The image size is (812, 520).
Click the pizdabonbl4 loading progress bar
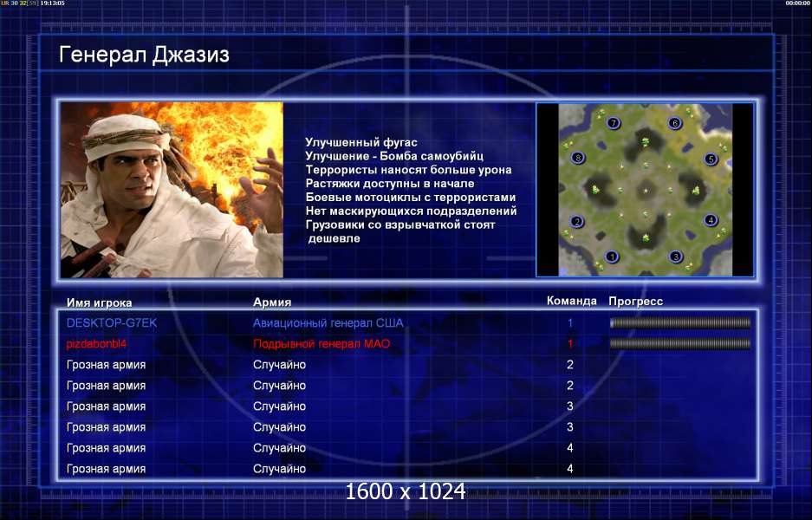680,344
